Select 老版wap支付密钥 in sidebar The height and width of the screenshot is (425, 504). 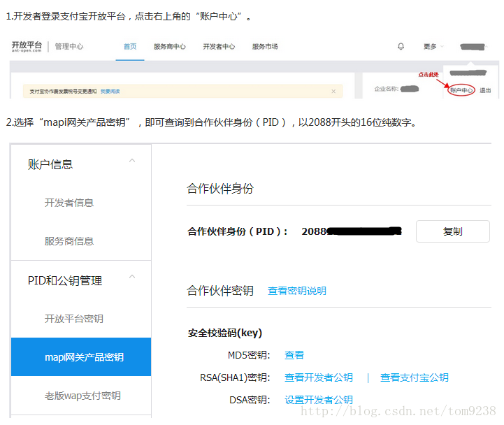(82, 396)
